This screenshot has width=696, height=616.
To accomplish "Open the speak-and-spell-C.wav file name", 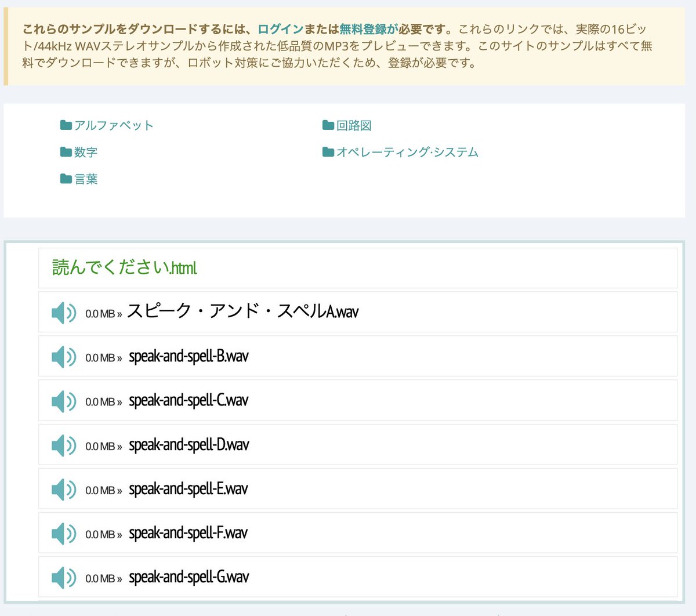I will pos(188,400).
